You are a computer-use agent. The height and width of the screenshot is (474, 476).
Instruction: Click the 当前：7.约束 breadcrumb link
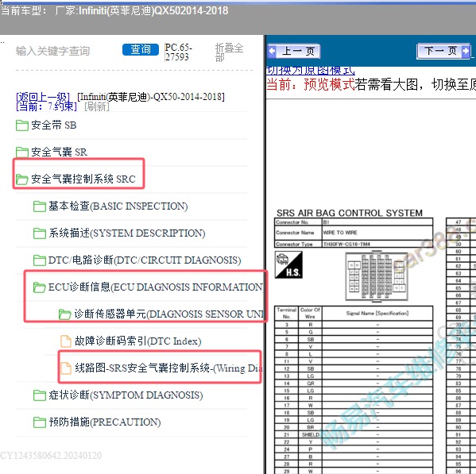(46, 106)
